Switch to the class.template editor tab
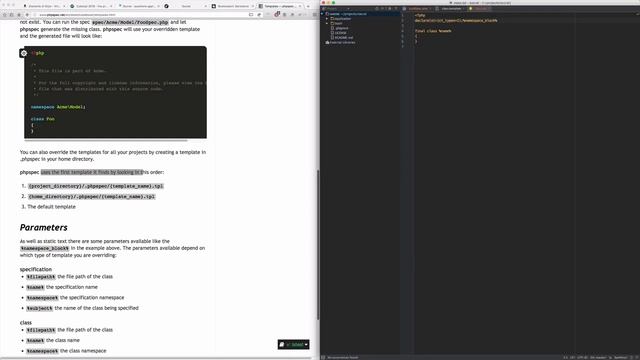This screenshot has height=360, width=640. pyautogui.click(x=451, y=9)
